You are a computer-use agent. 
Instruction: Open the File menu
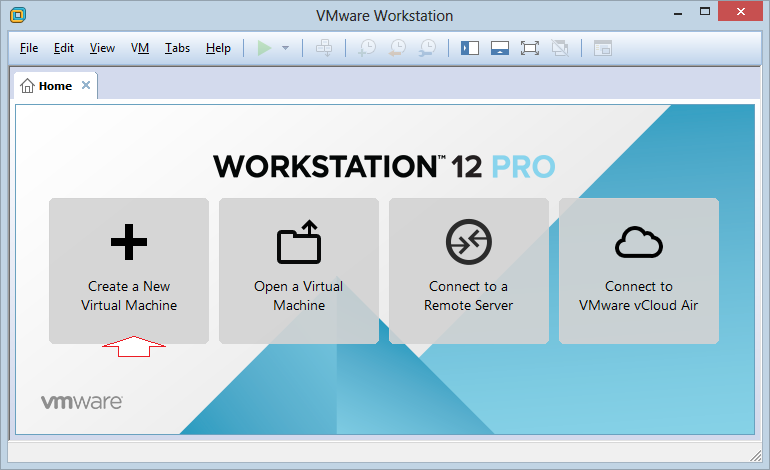pos(29,48)
